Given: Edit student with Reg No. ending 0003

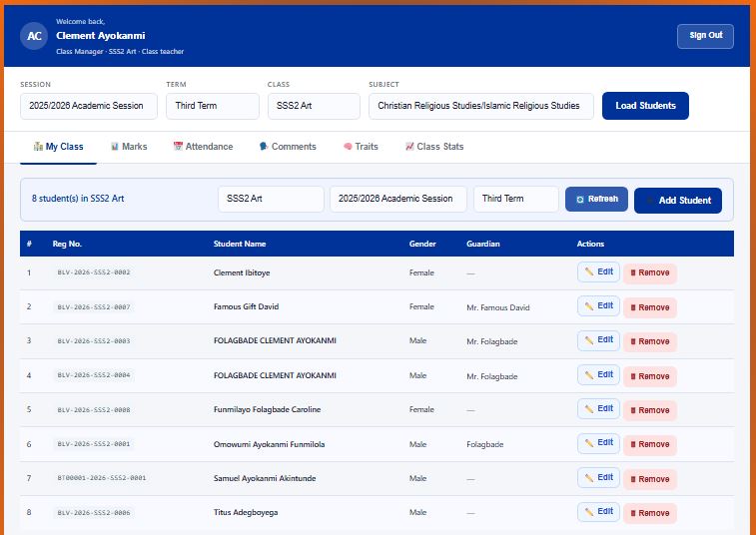Looking at the screenshot, I should (598, 340).
